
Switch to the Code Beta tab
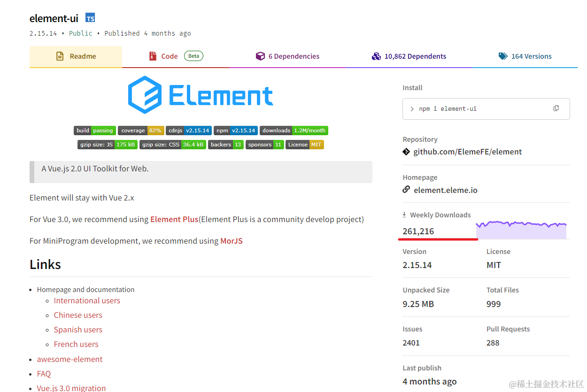coord(170,55)
